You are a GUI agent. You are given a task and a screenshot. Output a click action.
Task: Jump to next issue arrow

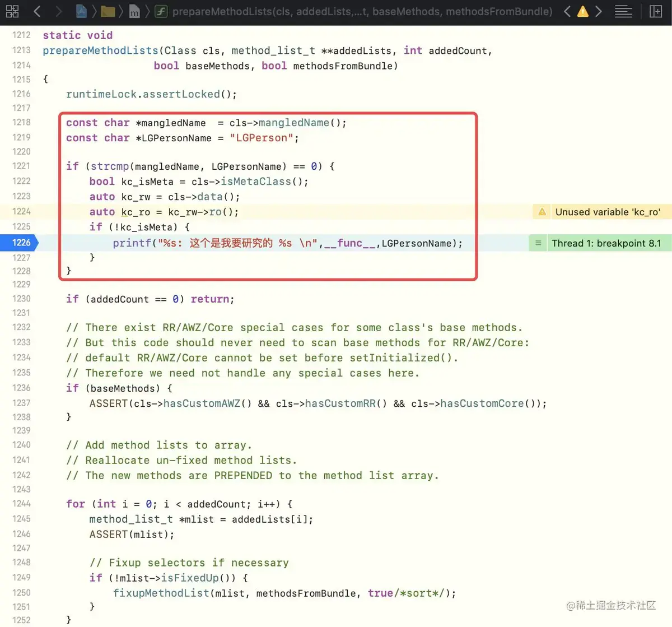[599, 11]
